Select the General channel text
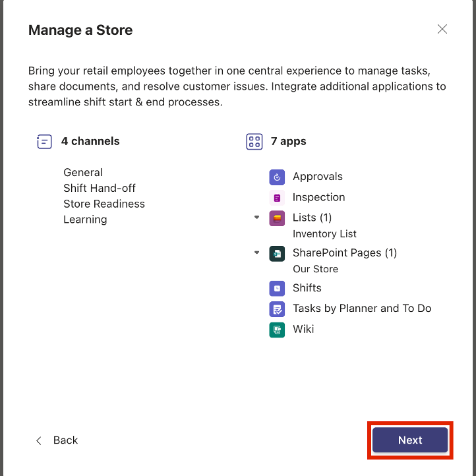 (x=83, y=173)
